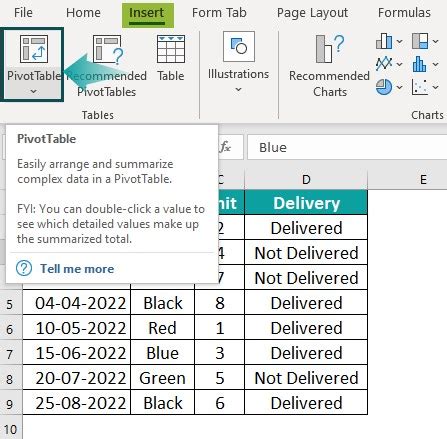Insert a statistic histogram chart
The width and height of the screenshot is (447, 439).
coord(420,64)
